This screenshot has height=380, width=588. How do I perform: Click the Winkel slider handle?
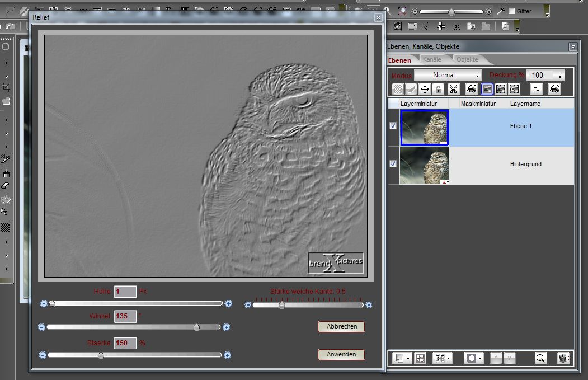[x=196, y=327]
